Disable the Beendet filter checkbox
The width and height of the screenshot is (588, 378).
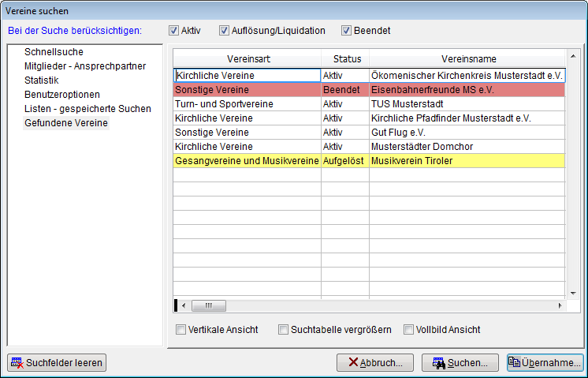346,31
